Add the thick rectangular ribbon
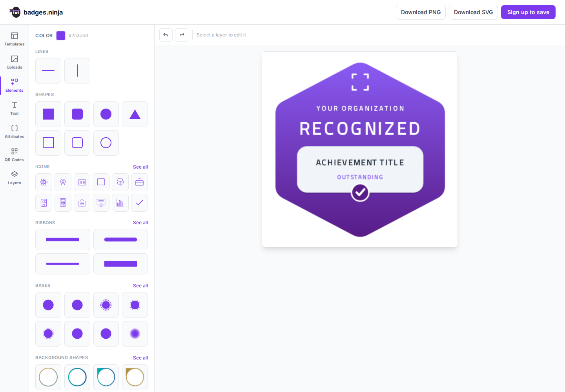Image resolution: width=565 pixels, height=392 pixels. [120, 264]
